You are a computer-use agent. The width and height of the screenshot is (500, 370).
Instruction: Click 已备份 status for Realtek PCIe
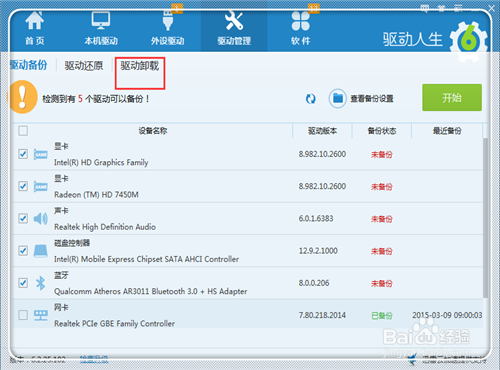(382, 315)
